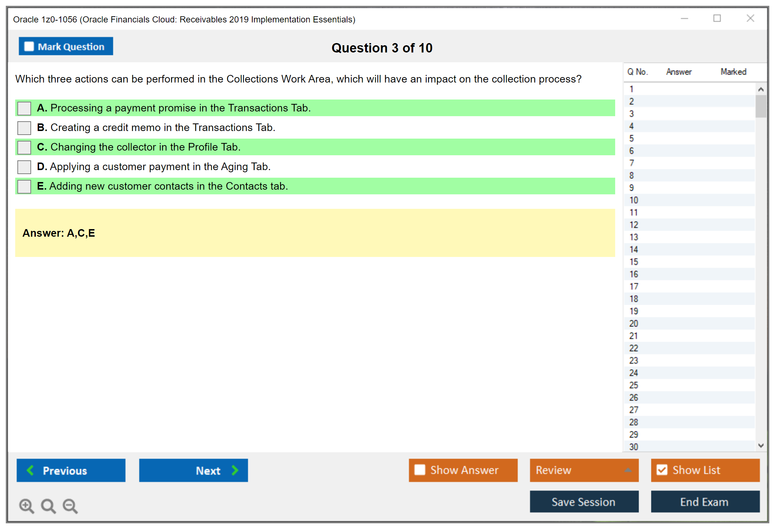Click the white square icon on Mark Question
This screenshot has width=778, height=532.
pos(29,46)
